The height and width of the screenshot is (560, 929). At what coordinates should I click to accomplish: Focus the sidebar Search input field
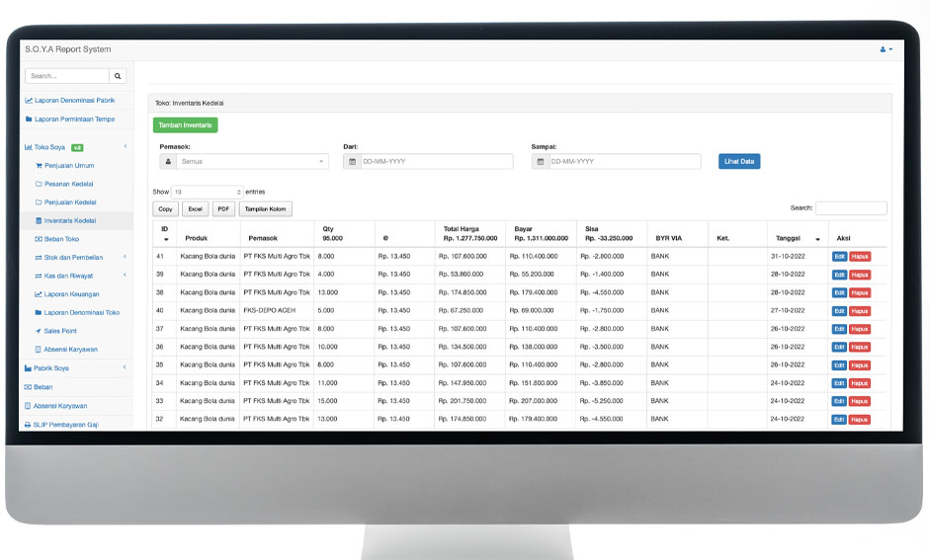point(67,76)
